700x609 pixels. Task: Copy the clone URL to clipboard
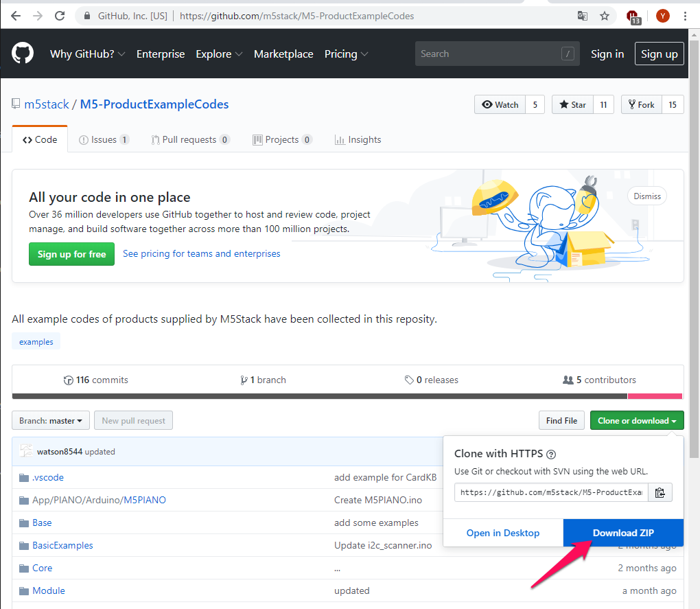pyautogui.click(x=660, y=492)
